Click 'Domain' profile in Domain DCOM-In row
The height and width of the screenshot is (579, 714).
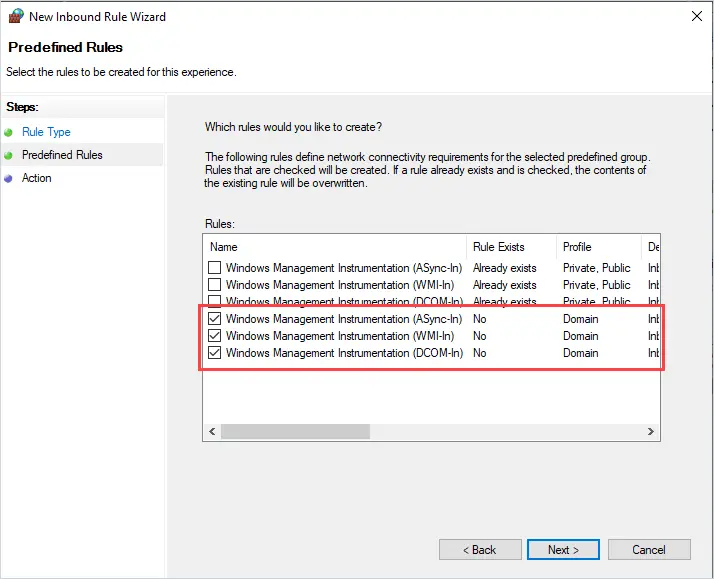[x=581, y=353]
